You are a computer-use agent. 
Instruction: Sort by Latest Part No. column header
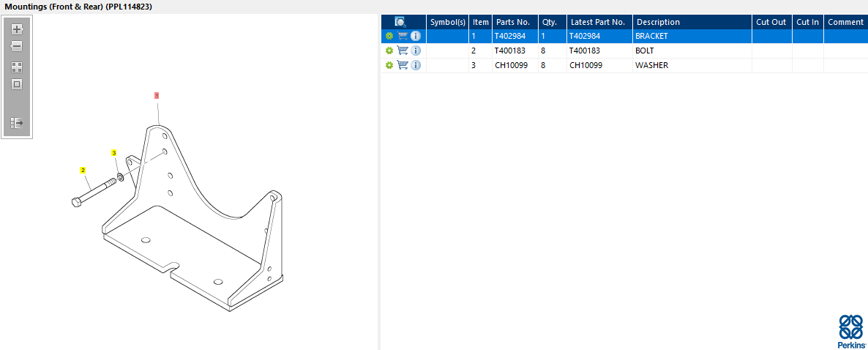599,22
